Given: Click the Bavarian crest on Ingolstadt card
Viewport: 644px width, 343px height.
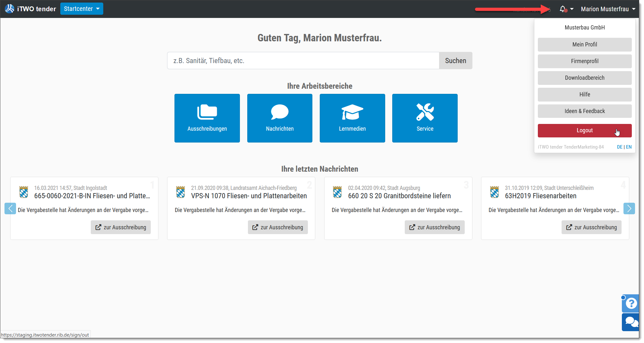Looking at the screenshot, I should (24, 192).
